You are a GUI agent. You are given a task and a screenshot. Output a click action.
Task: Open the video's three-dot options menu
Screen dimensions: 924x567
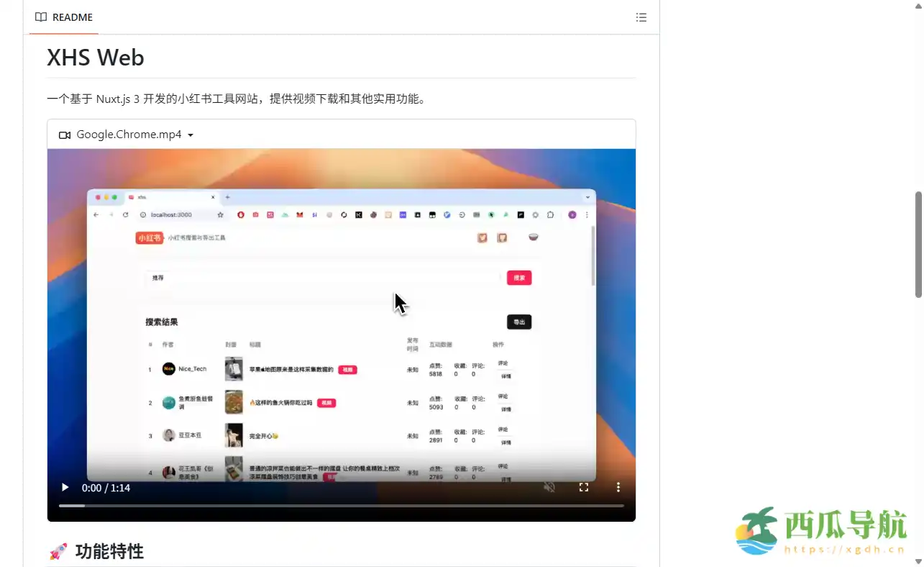(618, 488)
